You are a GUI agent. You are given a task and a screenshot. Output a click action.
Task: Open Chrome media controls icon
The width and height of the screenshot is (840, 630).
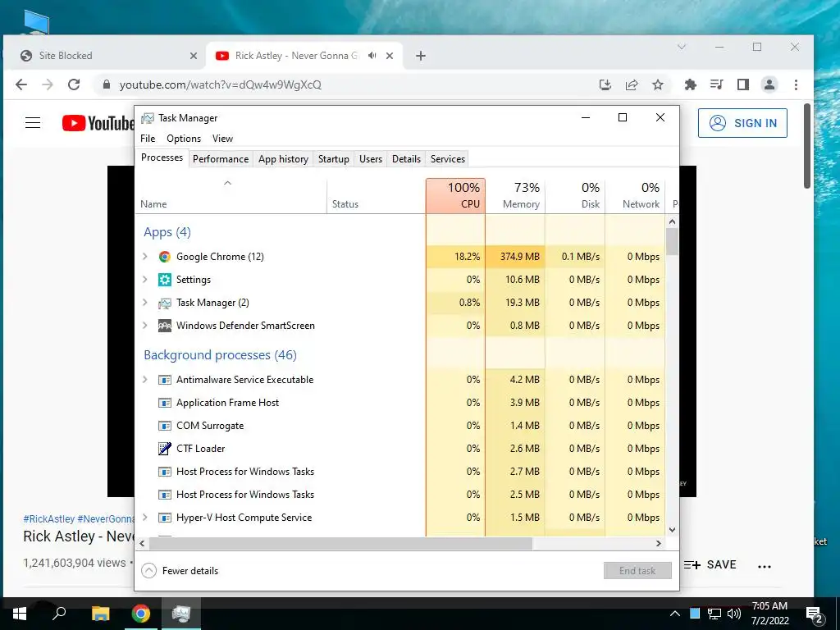(x=716, y=84)
